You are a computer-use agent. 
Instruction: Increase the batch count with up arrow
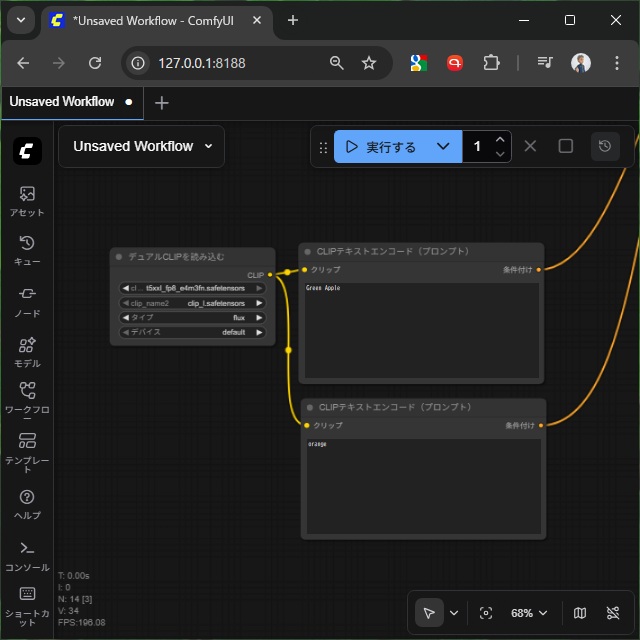tap(500, 139)
